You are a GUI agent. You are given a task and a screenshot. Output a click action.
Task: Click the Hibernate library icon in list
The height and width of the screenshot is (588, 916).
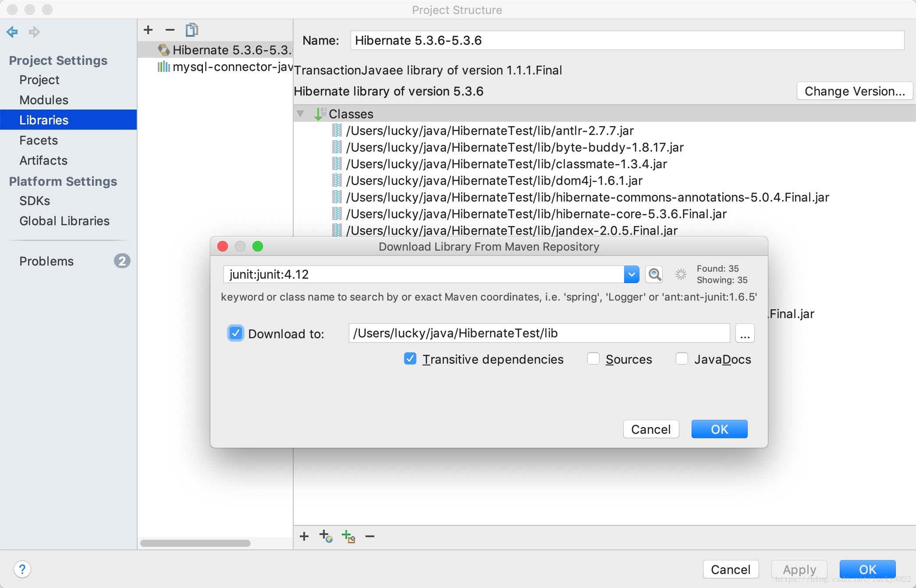click(164, 50)
